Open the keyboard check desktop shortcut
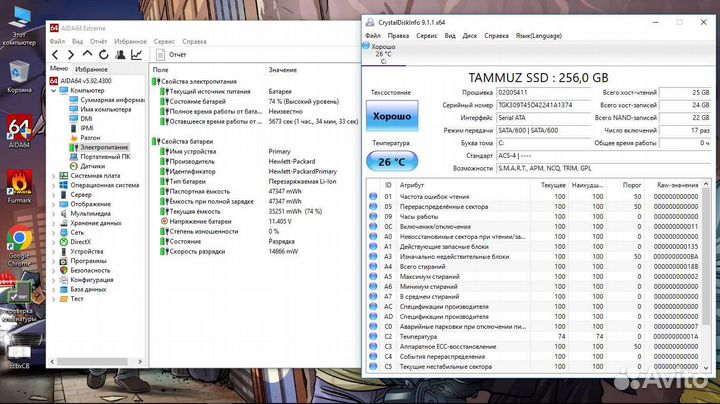 coord(19,301)
